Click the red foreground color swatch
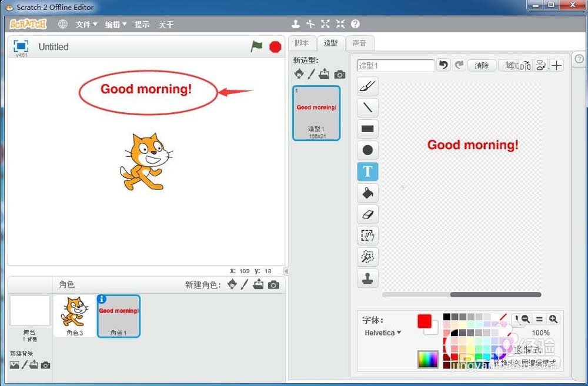 [x=425, y=321]
